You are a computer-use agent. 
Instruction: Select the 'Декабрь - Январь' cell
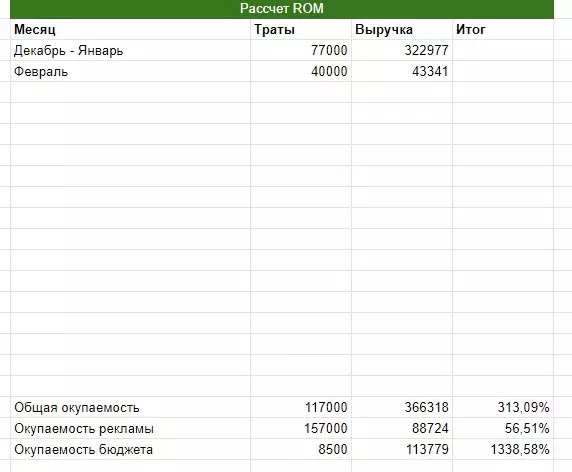(131, 50)
